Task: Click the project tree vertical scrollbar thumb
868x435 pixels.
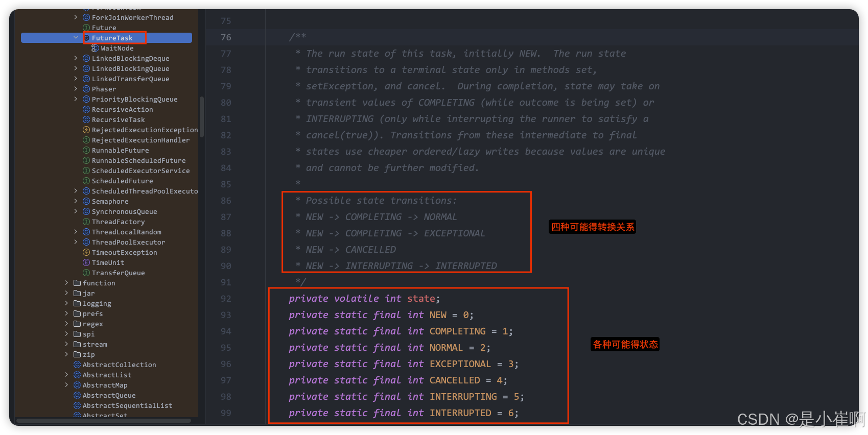Action: 202,117
